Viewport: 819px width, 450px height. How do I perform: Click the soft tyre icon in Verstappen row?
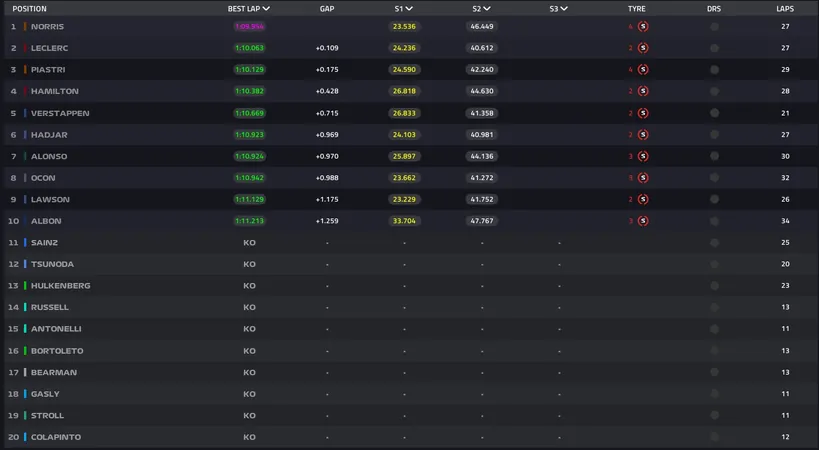643,113
